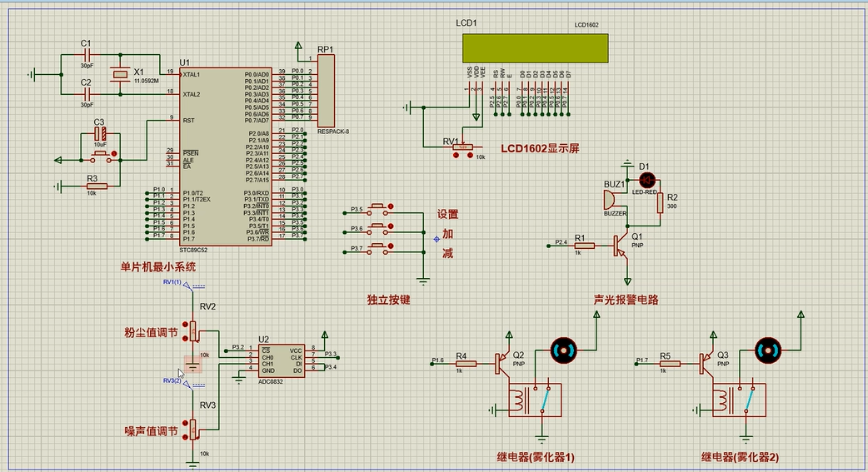Select the U2 ADC0832 chip
This screenshot has height=472, width=868.
point(282,360)
